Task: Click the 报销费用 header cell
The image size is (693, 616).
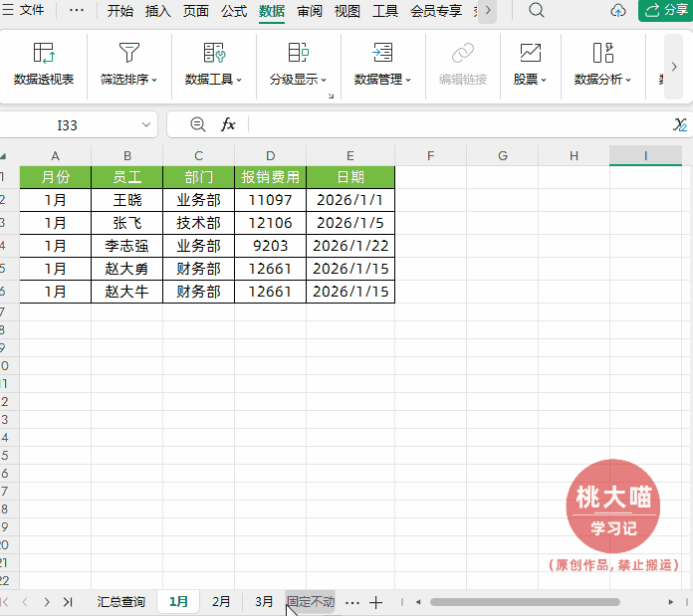Action: [270, 177]
